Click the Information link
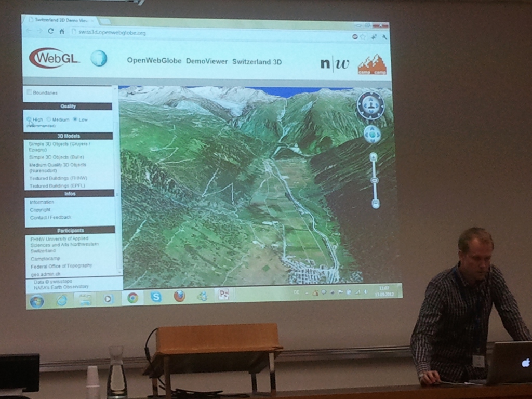This screenshot has width=532, height=399. pyautogui.click(x=42, y=202)
